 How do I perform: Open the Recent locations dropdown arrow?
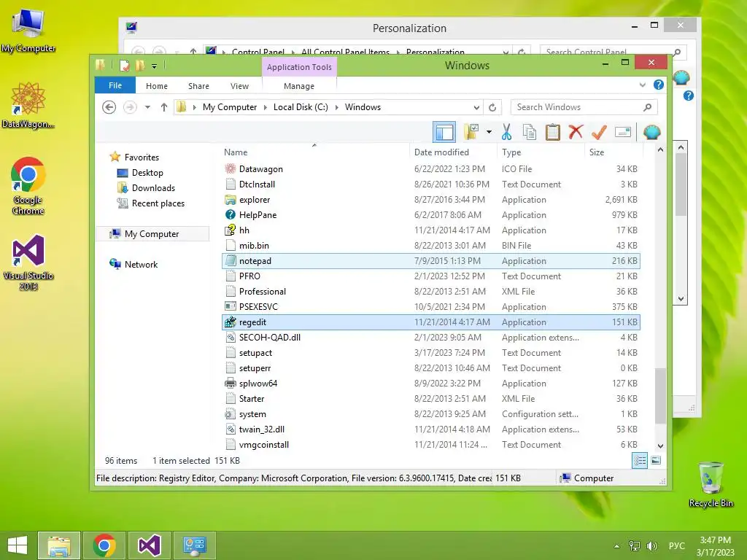(147, 107)
